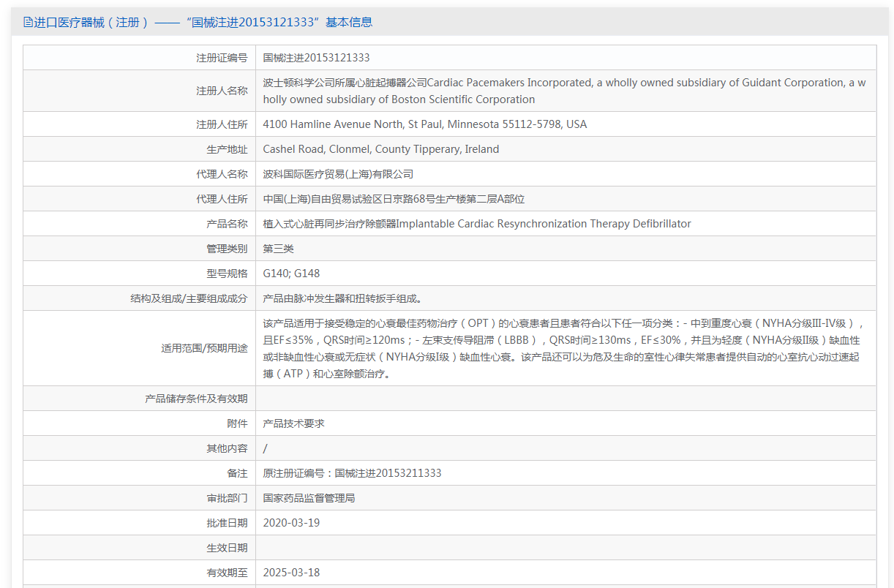
Task: Click the Cashel Road, Clonmel production address
Action: click(x=380, y=149)
